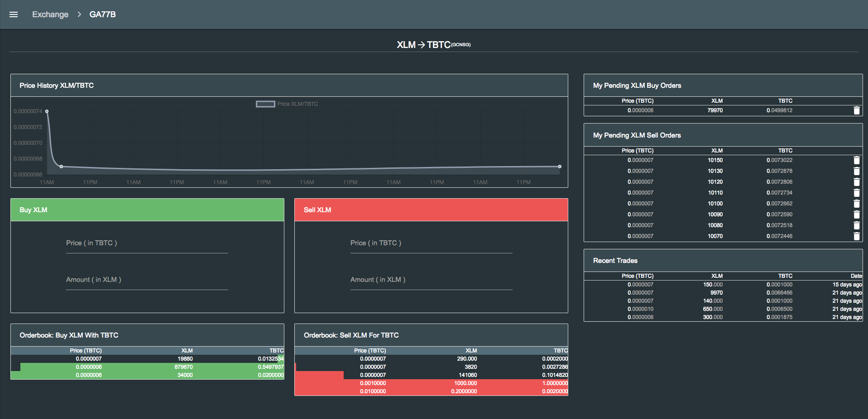Image resolution: width=868 pixels, height=419 pixels.
Task: Delete the sell order for 10130 XLM
Action: (857, 171)
